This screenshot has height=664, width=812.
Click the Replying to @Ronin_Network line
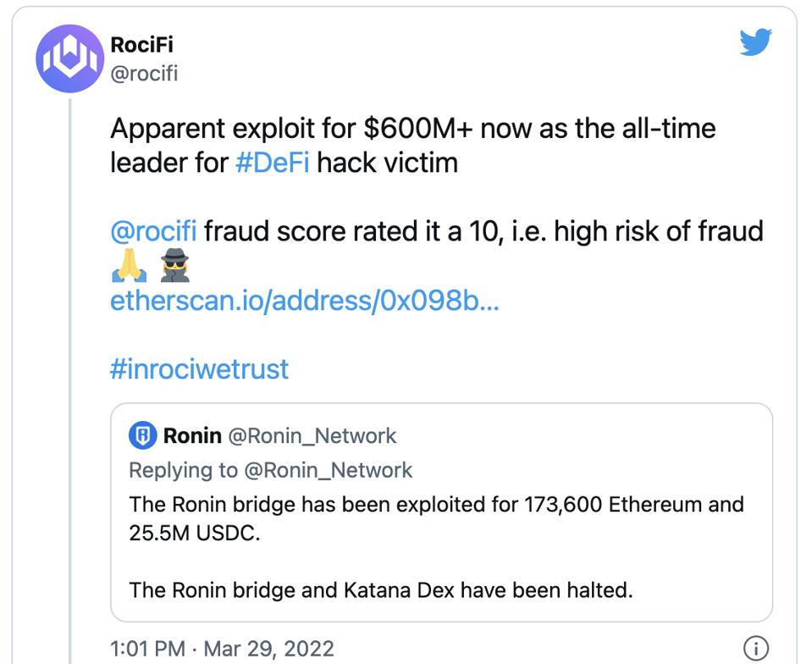coord(271,469)
